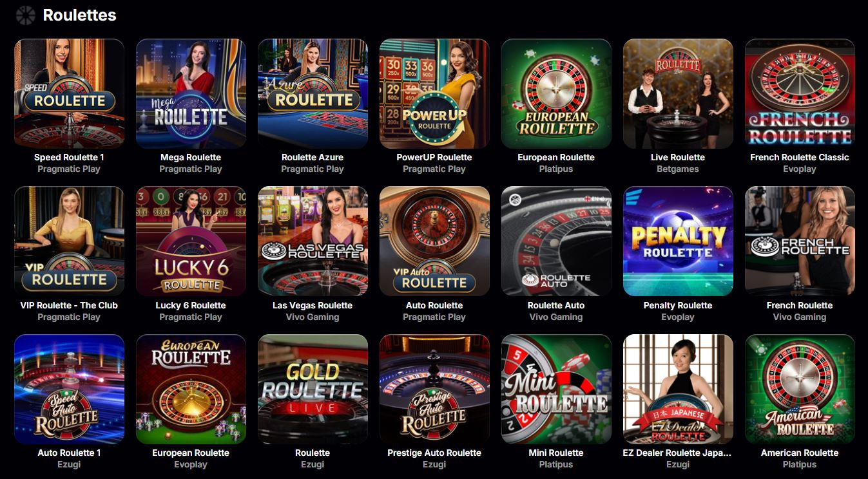Click the Evoplay provider under European Roulette
The width and height of the screenshot is (868, 479).
coord(191,464)
